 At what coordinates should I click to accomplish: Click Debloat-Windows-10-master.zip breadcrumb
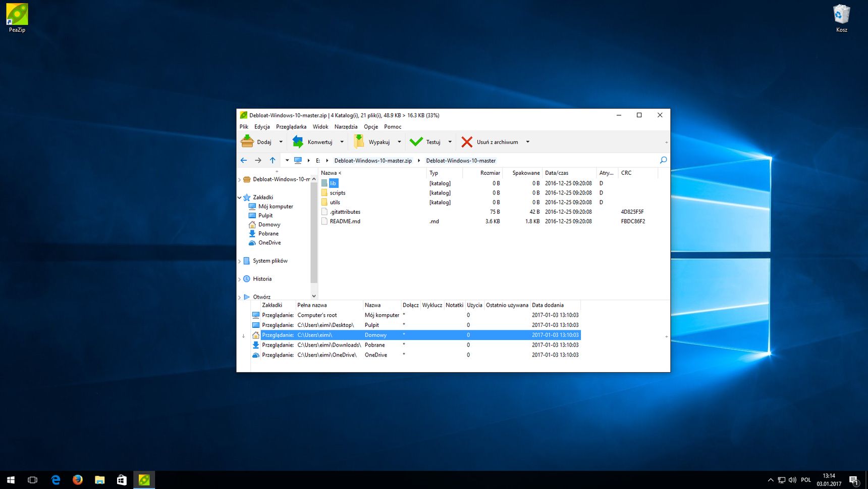(x=373, y=161)
